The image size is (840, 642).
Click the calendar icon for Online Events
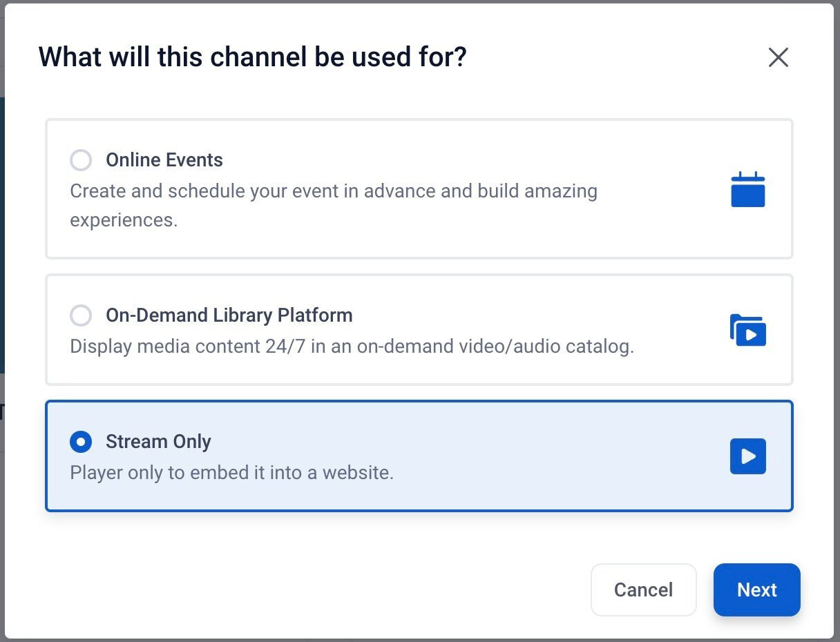click(x=748, y=189)
